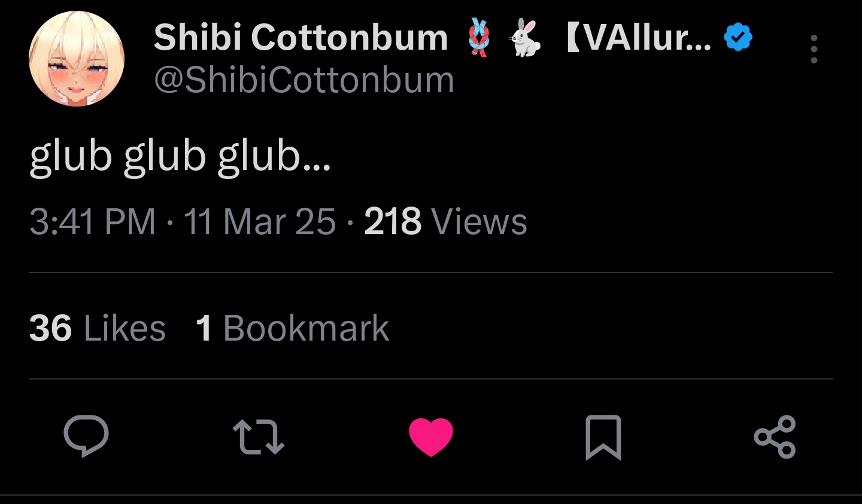862x504 pixels.
Task: Click the 3:41 PM · 11 Mar 25 timestamp
Action: (183, 221)
